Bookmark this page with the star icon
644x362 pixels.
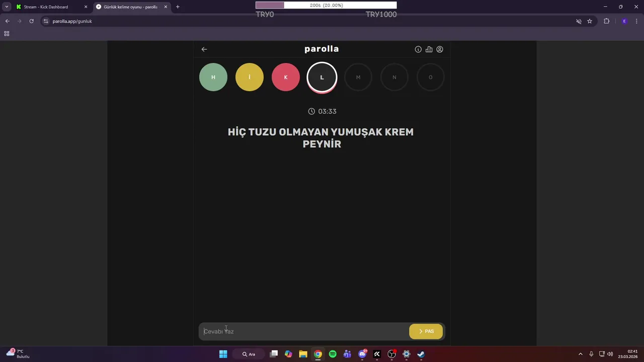590,21
